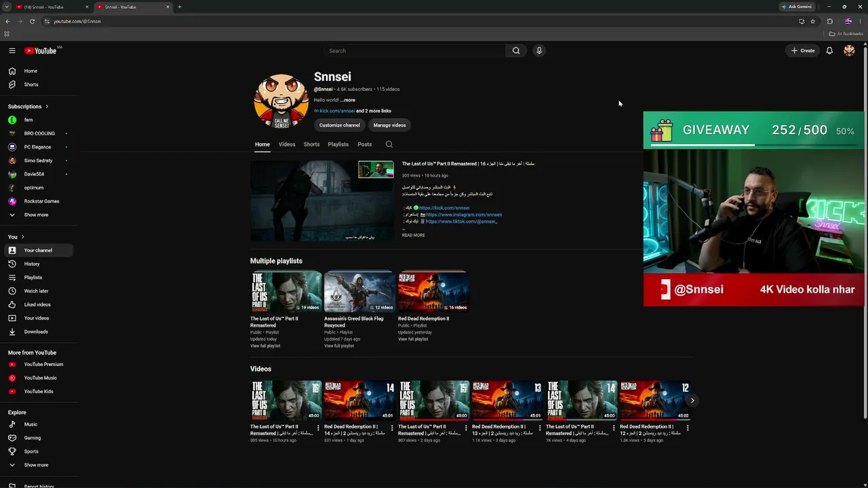Switch to the first browser tab
868x488 pixels.
(x=53, y=7)
